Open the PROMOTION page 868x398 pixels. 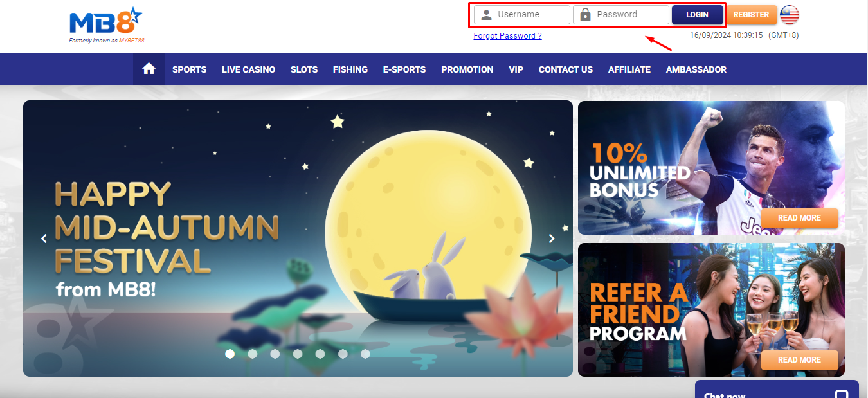[x=467, y=69]
